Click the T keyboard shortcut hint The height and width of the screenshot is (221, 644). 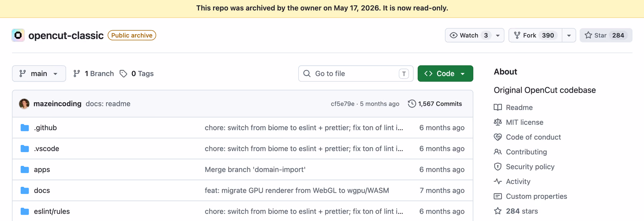coord(404,74)
